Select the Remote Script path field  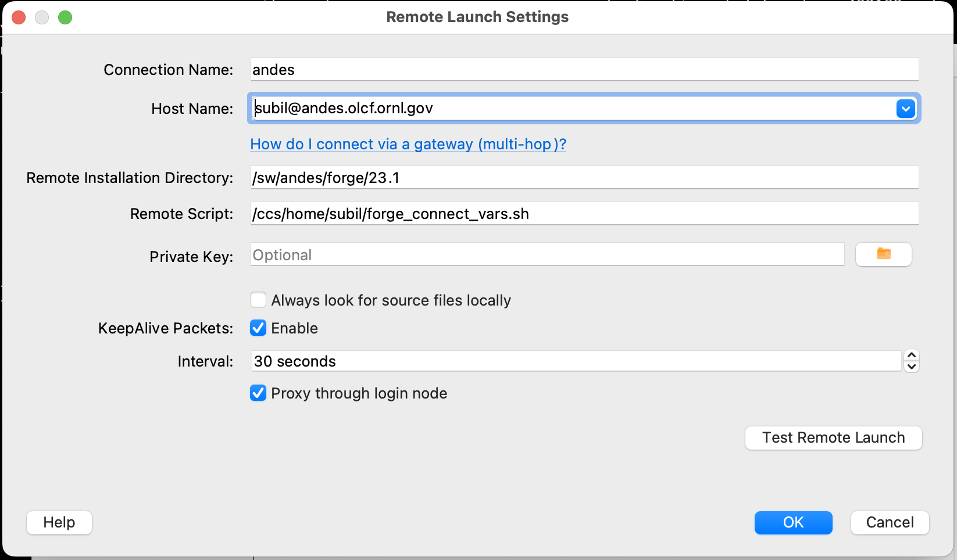click(584, 214)
